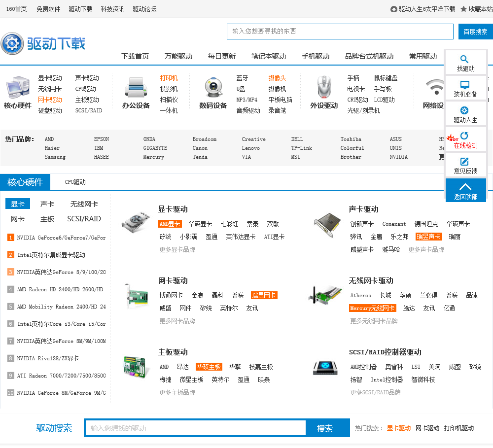Open 笔记本驱动 navigation item
The height and width of the screenshot is (448, 493).
coord(269,56)
